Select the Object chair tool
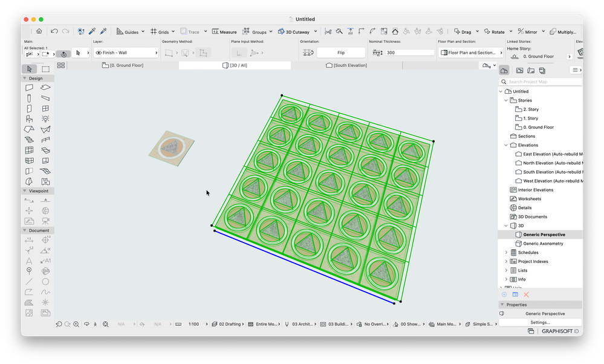 point(29,119)
